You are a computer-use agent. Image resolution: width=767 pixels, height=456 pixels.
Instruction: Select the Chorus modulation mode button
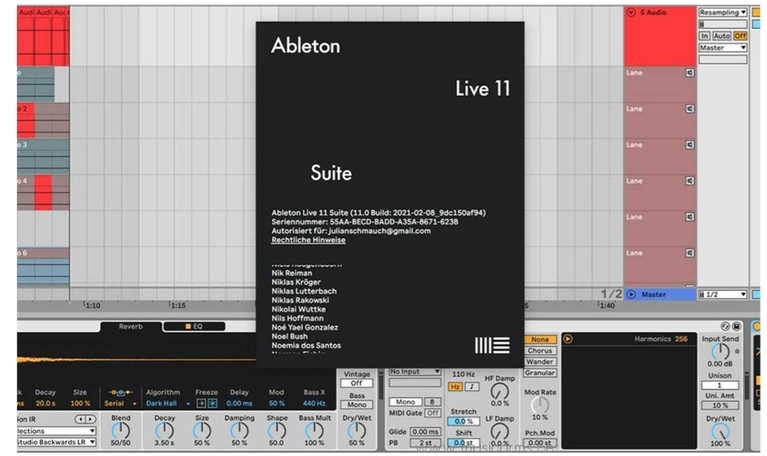pyautogui.click(x=540, y=351)
